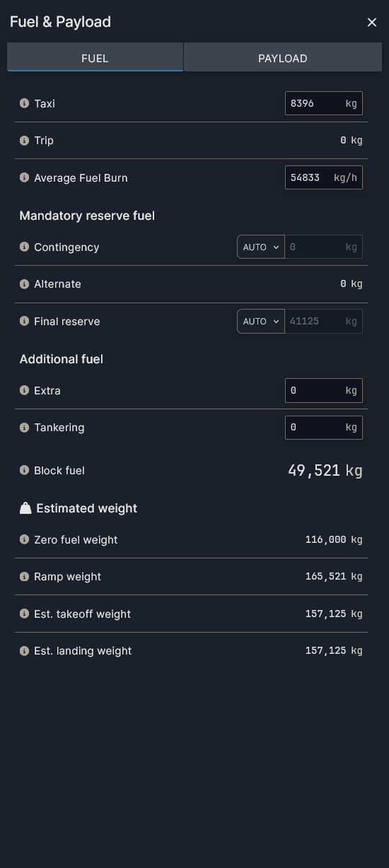
Task: Click the Contingency info icon
Action: click(24, 247)
